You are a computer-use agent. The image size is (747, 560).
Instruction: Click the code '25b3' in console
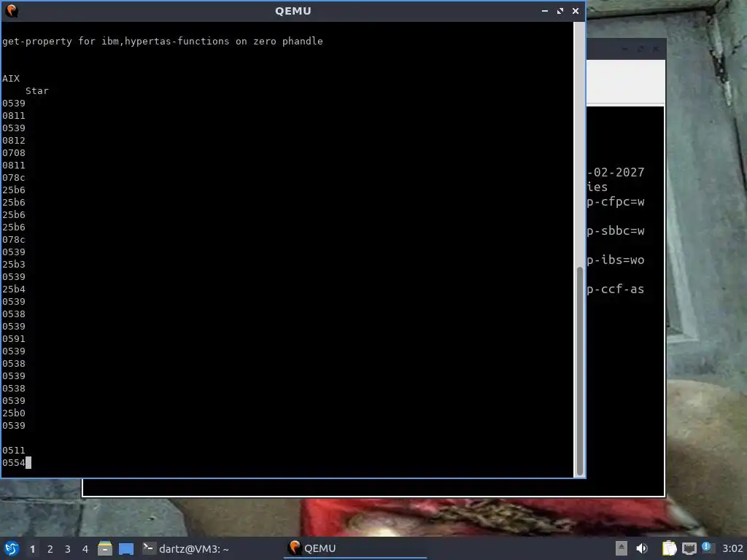pos(14,264)
